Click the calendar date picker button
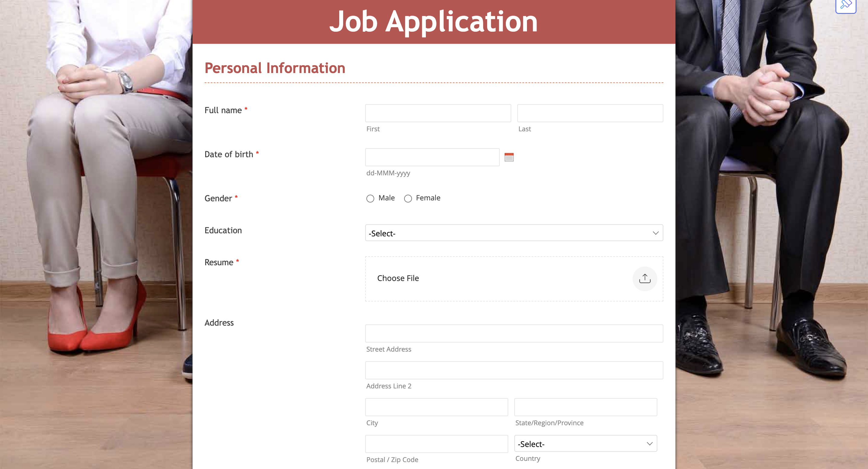This screenshot has height=469, width=868. point(509,157)
